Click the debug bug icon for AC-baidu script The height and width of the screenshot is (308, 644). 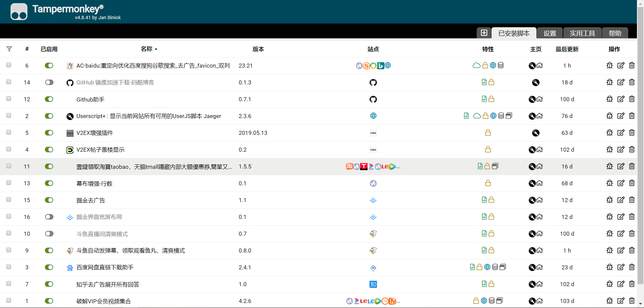pos(609,66)
